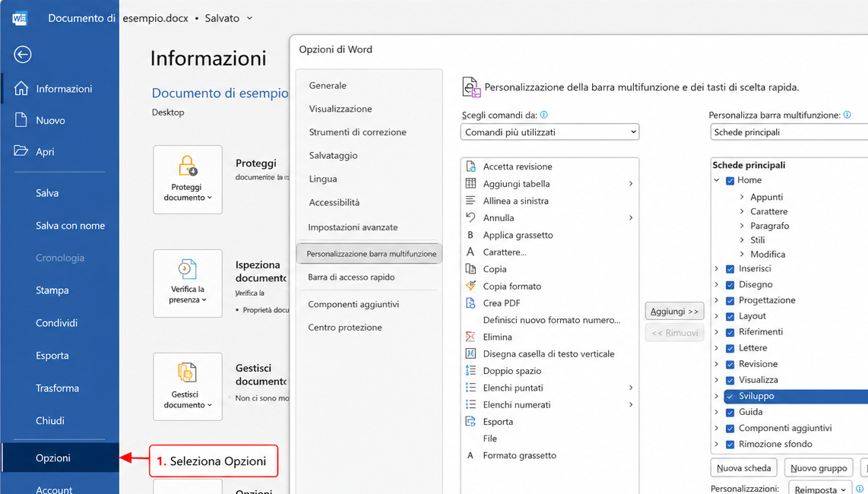Click the Copia formato paintbrush icon

470,286
